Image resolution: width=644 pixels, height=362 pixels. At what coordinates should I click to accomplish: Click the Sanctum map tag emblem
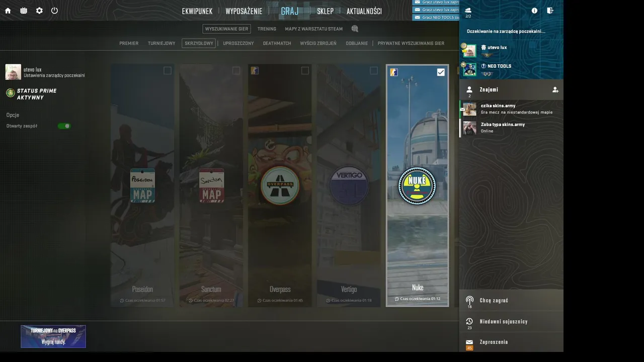click(211, 185)
